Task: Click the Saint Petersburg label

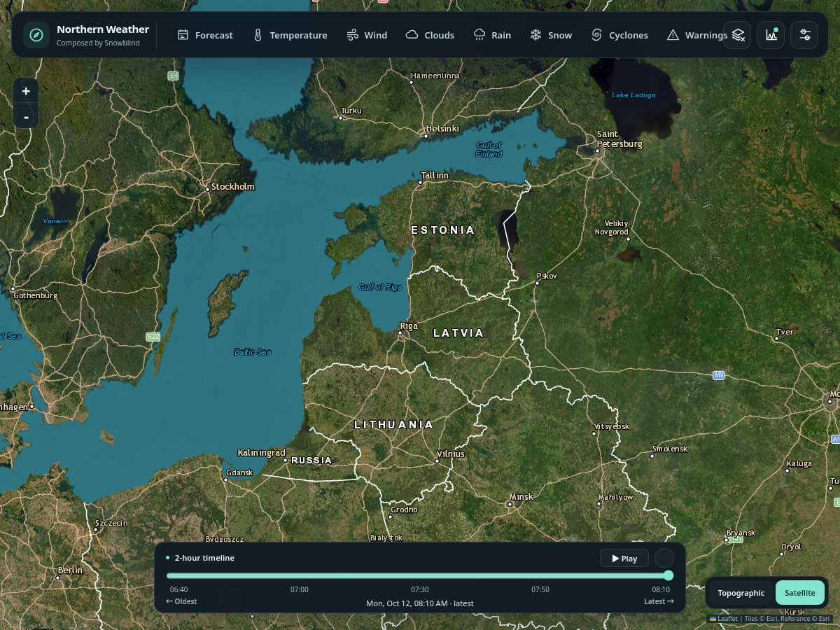Action: (619, 139)
